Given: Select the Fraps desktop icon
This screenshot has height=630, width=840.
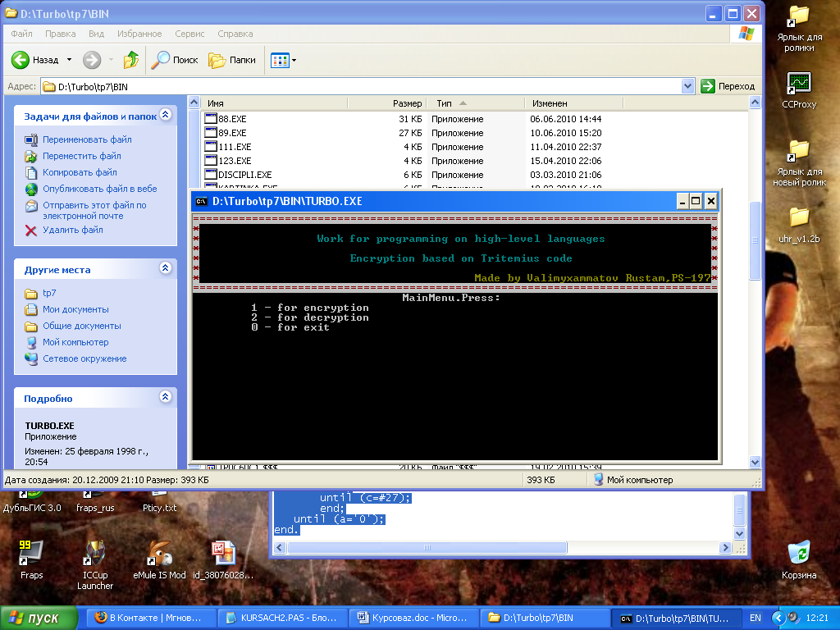Looking at the screenshot, I should [31, 559].
